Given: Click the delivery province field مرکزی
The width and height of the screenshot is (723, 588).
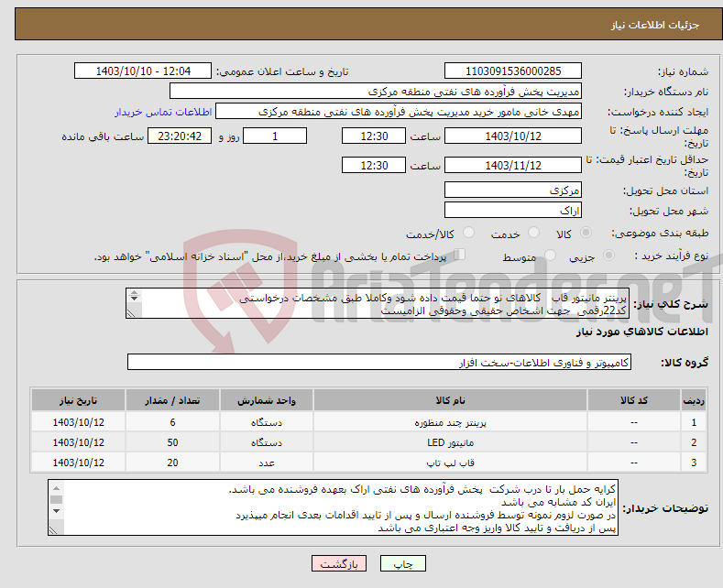Looking at the screenshot, I should click(x=513, y=190).
